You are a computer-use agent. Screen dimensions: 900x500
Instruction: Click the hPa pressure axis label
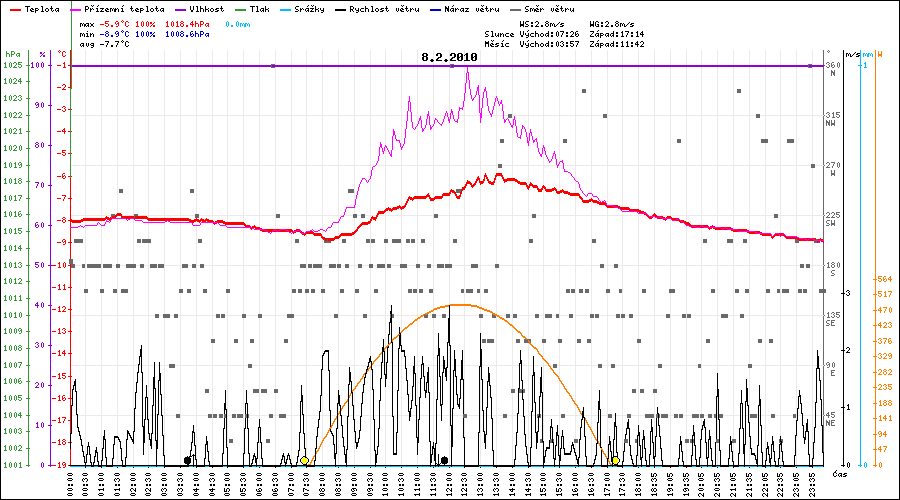(12, 54)
